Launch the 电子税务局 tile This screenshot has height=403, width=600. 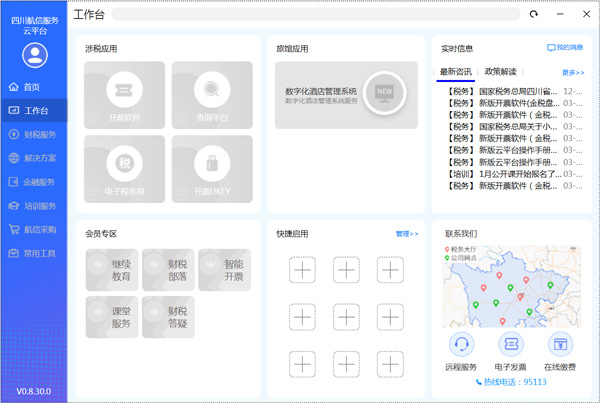point(124,169)
